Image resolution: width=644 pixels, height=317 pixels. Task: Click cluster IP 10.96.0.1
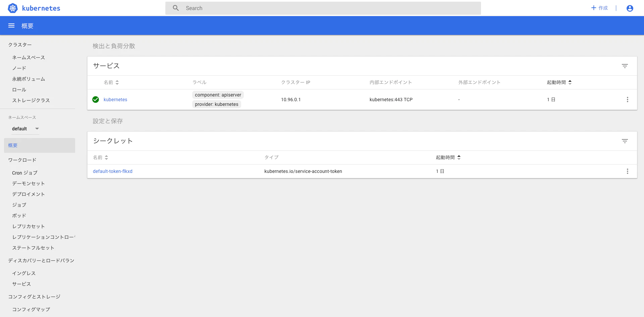pyautogui.click(x=291, y=100)
